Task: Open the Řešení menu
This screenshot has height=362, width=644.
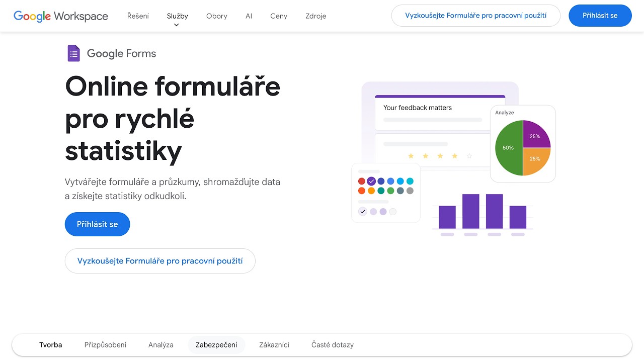Action: coord(138,16)
